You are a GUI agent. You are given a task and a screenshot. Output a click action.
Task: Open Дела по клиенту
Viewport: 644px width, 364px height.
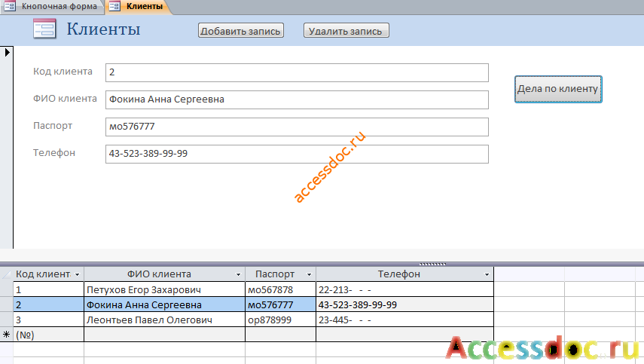click(558, 89)
